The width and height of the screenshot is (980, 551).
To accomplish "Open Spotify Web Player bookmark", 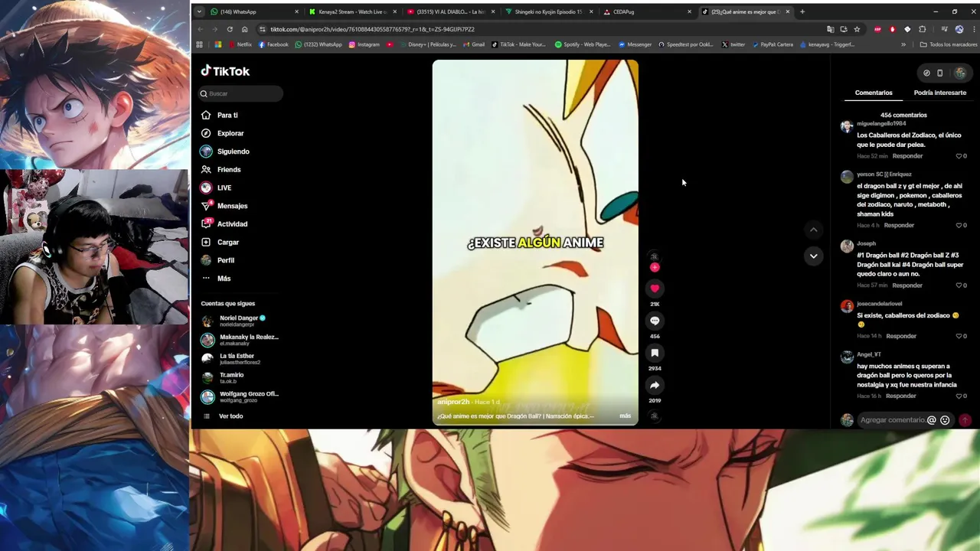I will point(583,44).
